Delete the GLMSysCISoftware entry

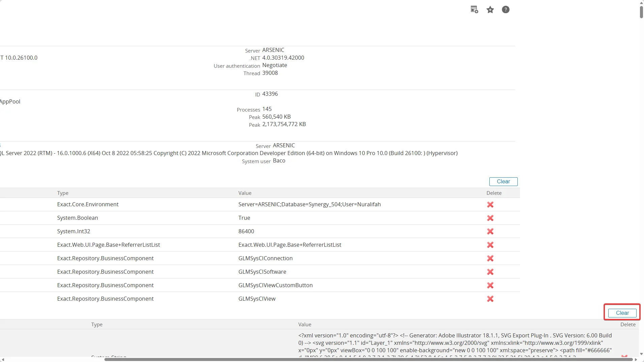pos(490,272)
